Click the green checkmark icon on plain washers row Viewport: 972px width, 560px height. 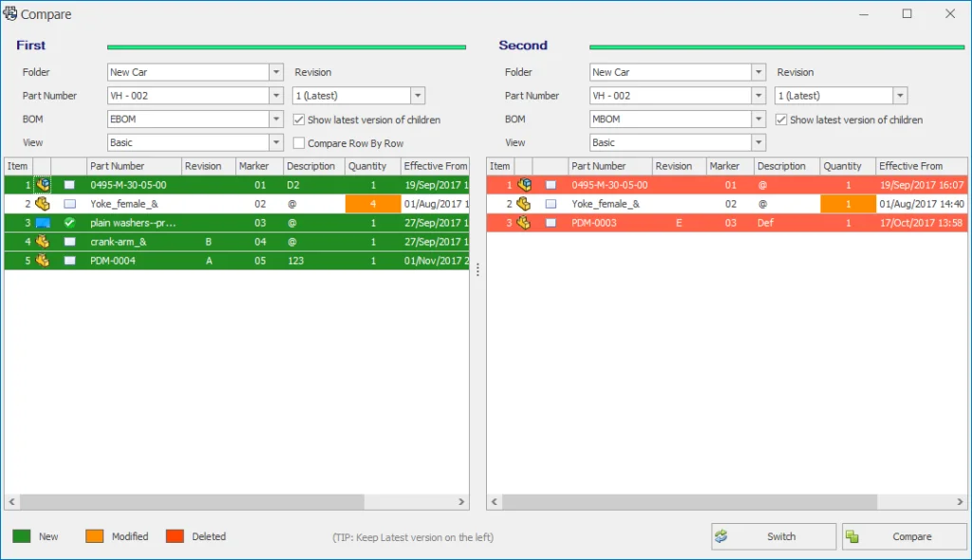[x=69, y=223]
